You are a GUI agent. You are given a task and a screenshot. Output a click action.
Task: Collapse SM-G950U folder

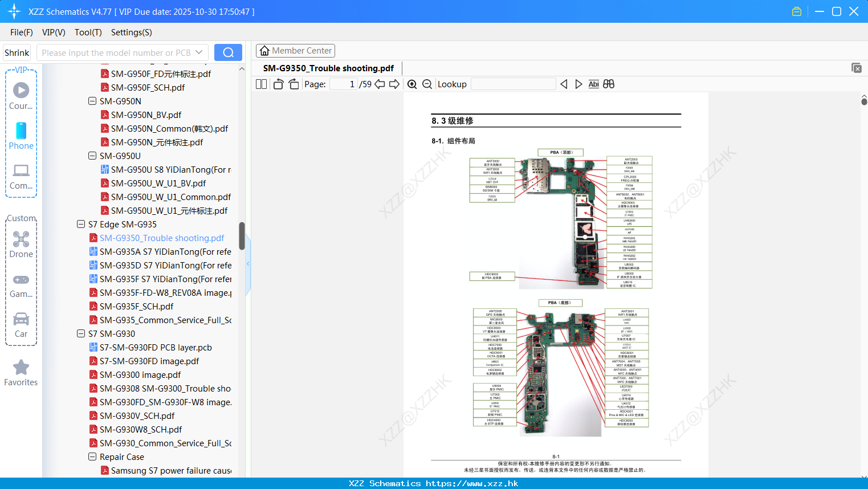coord(92,156)
